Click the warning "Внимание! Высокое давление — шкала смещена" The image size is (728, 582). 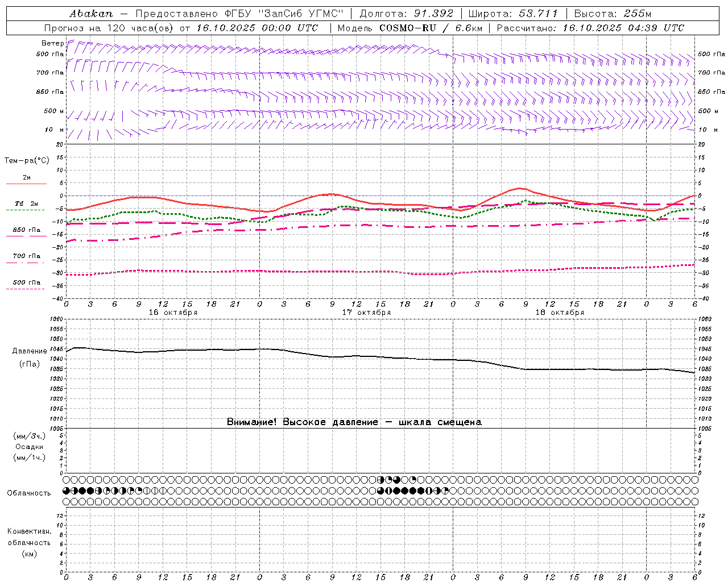coord(354,422)
